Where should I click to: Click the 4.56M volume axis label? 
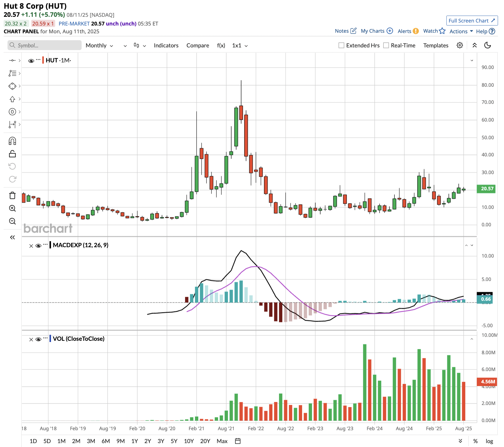(487, 382)
